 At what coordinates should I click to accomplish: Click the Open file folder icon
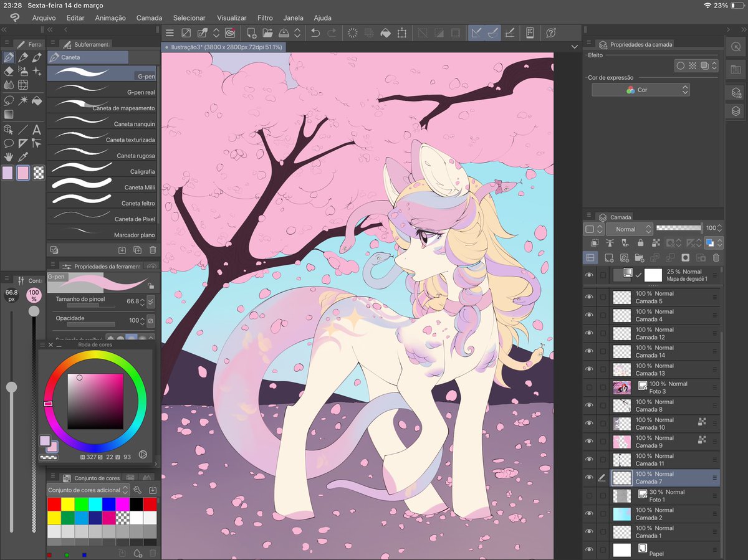pyautogui.click(x=267, y=33)
